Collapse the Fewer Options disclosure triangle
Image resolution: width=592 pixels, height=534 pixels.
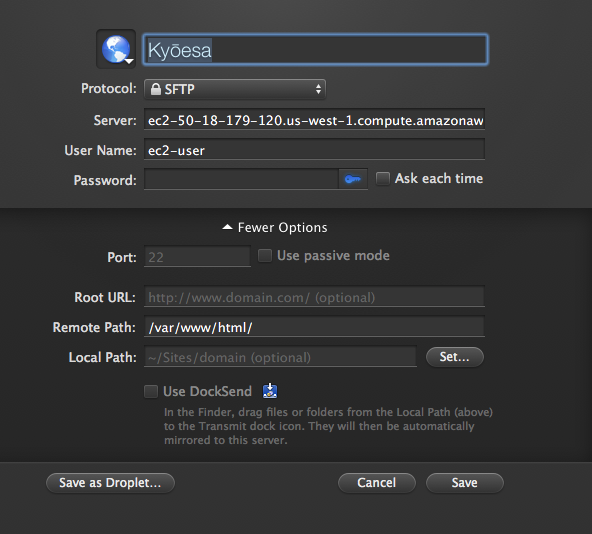click(x=227, y=227)
